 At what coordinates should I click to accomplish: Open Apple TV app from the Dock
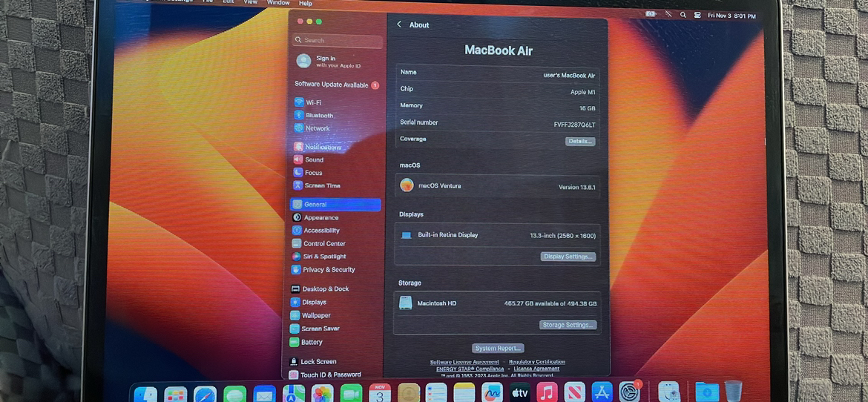click(x=519, y=392)
